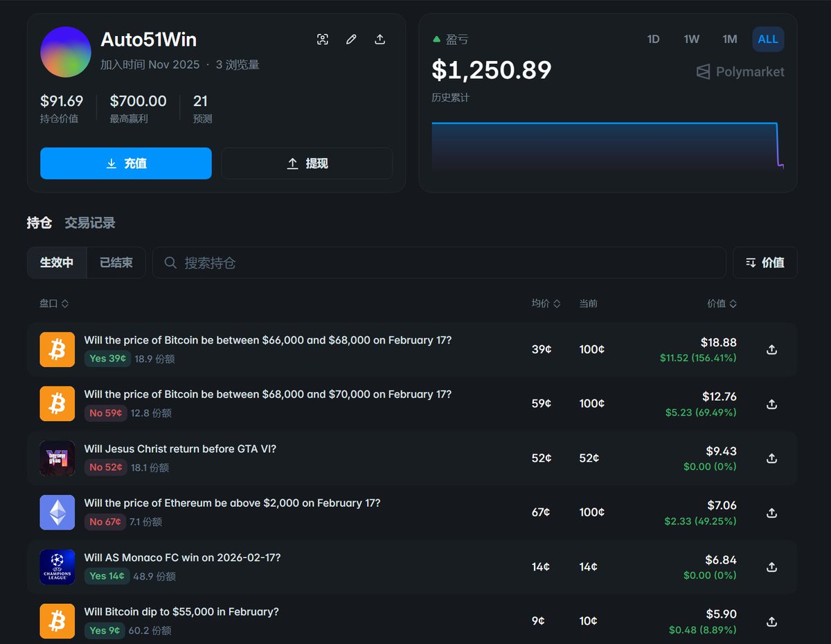The image size is (831, 644).
Task: Switch to the 交易记录 tab
Action: click(90, 223)
